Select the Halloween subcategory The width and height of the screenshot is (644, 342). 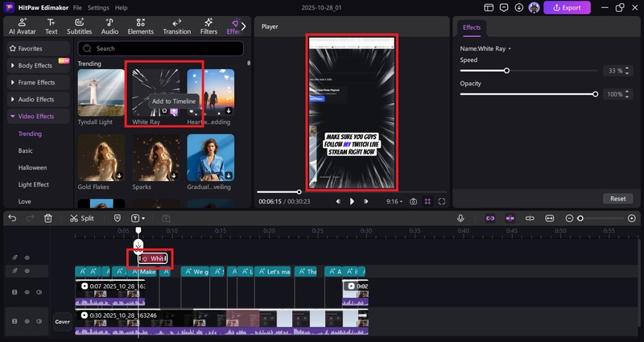point(32,167)
